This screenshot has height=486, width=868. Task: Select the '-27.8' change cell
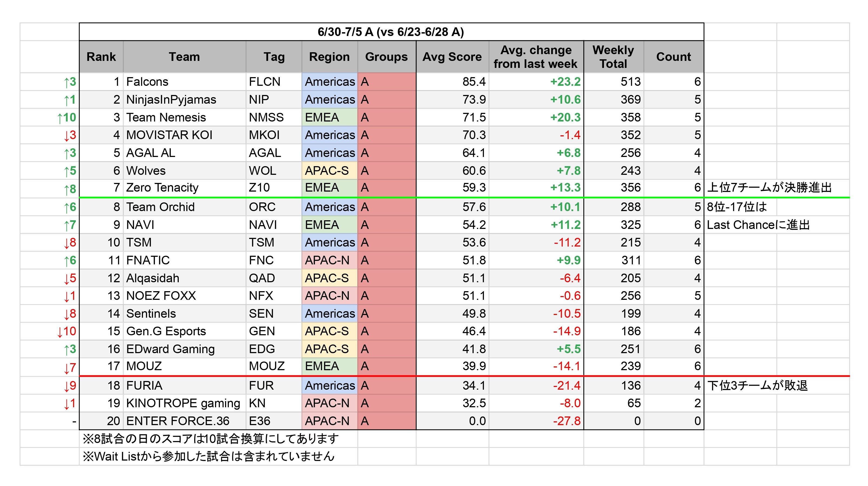coord(536,421)
